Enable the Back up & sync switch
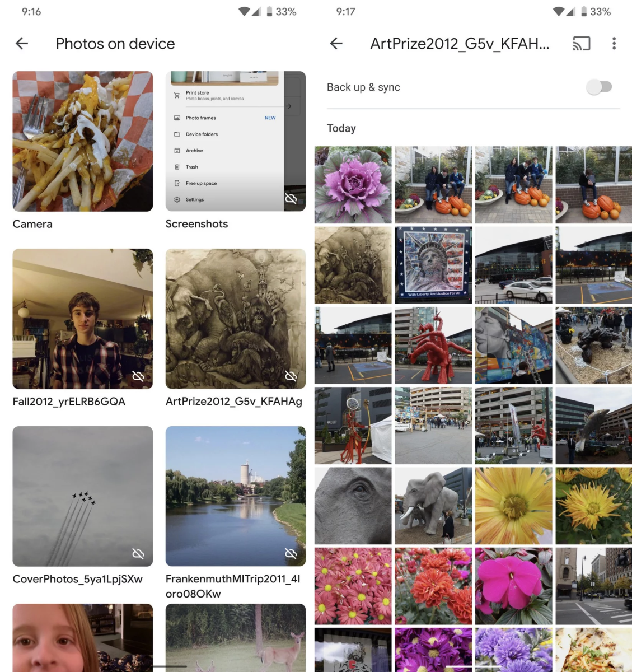The image size is (632, 672). 599,87
